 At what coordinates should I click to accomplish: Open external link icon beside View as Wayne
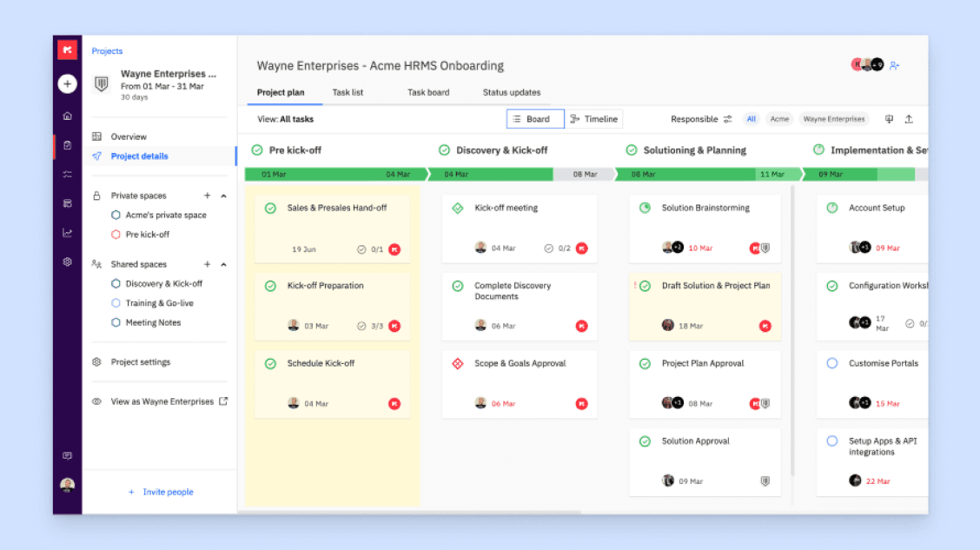pyautogui.click(x=223, y=401)
